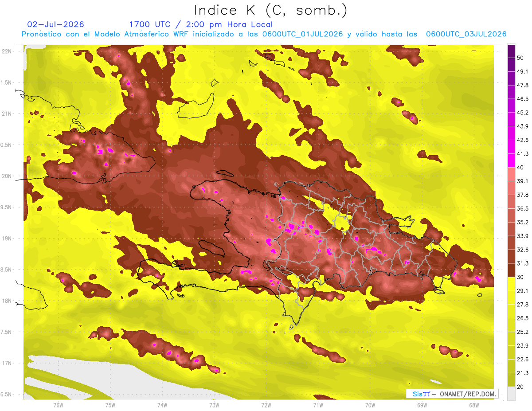Click '1700 UTC / 2:00 pm Hora Local' text
The height and width of the screenshot is (411, 532).
point(201,24)
